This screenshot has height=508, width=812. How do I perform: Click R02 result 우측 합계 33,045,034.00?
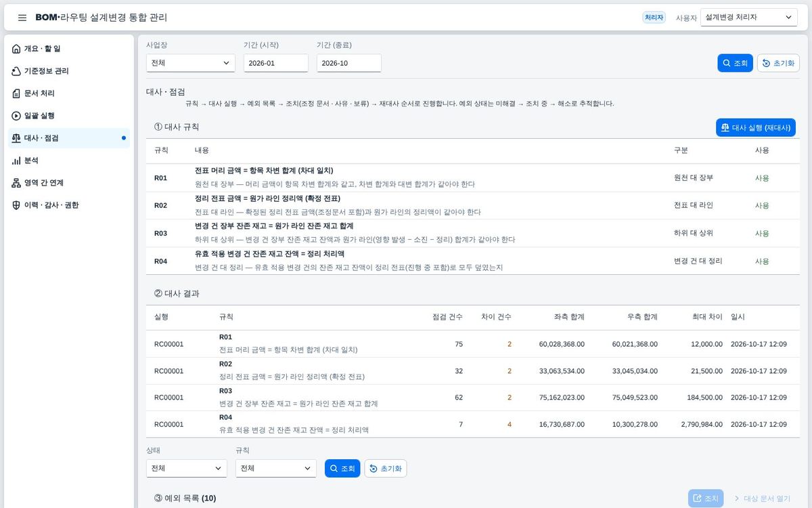coord(635,371)
